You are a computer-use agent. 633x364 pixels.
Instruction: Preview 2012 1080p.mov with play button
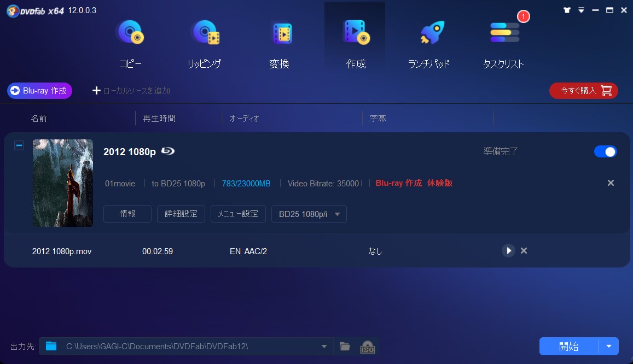(x=508, y=251)
